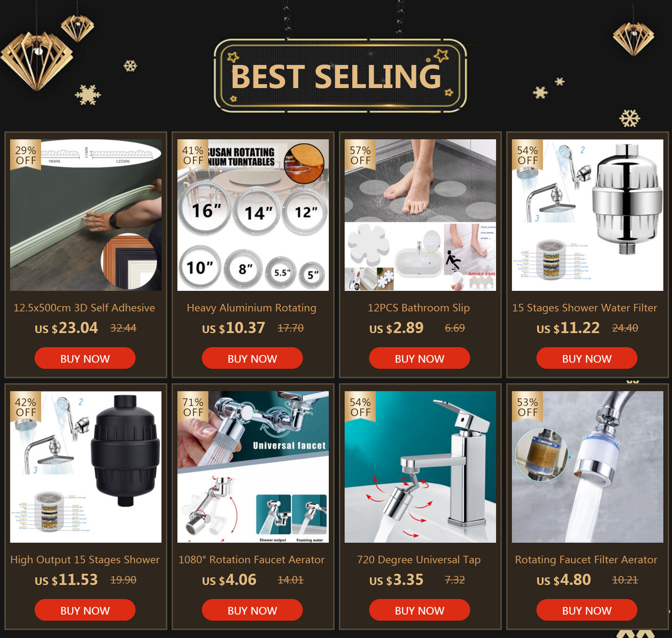672x638 pixels.
Task: Open the black shower filter product image
Action: click(x=86, y=467)
